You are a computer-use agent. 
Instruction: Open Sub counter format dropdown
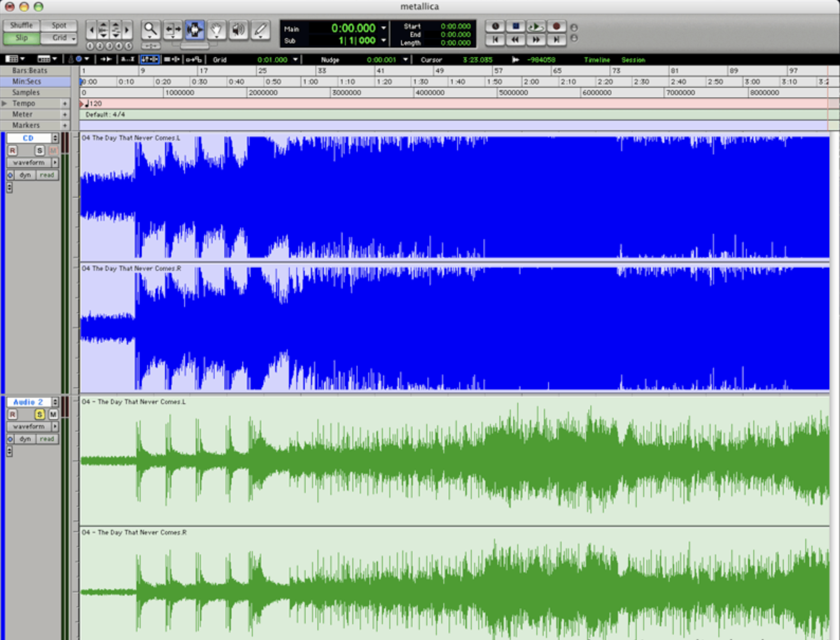tap(384, 41)
